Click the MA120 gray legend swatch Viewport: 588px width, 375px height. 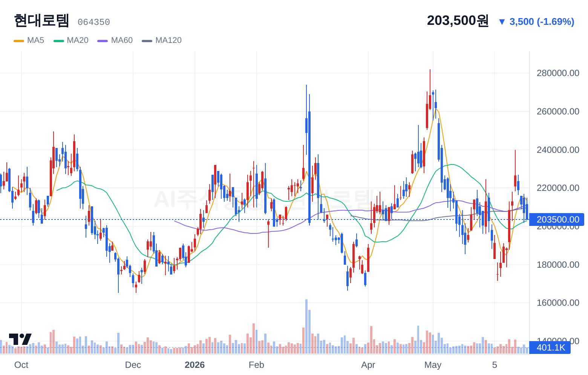[x=147, y=41]
